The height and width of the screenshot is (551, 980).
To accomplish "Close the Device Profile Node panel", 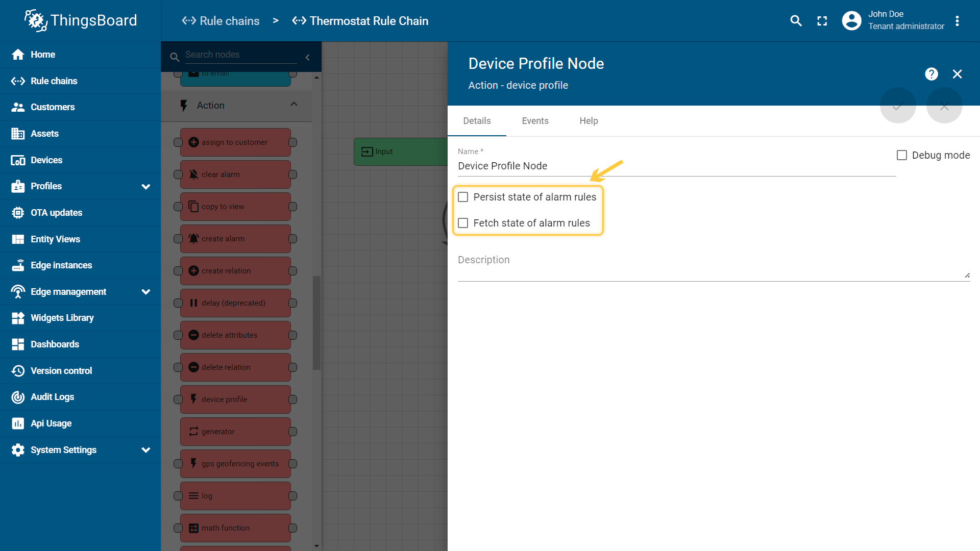I will pos(957,74).
